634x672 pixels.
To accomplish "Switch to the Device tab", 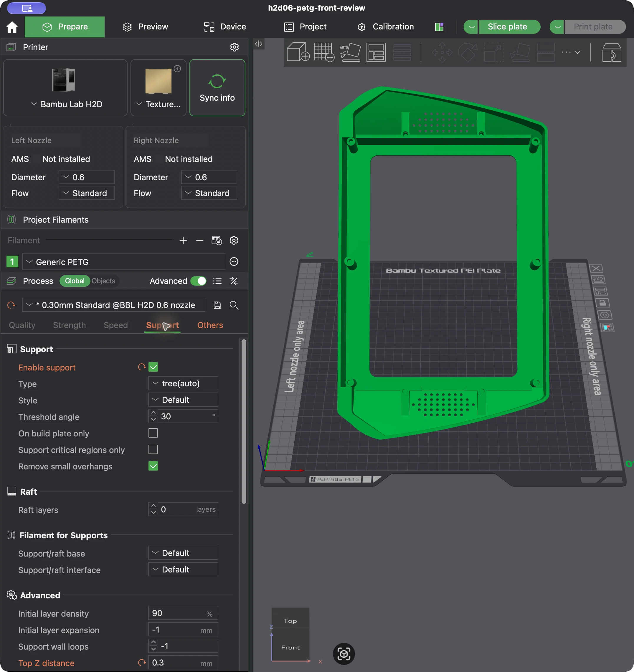I will [225, 27].
